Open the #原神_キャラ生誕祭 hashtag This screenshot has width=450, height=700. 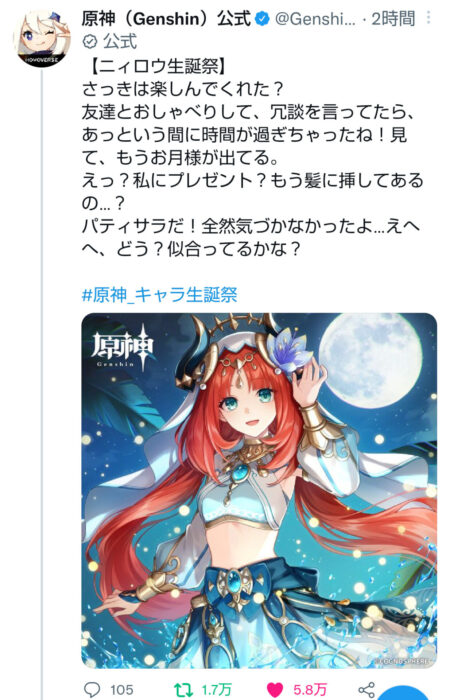(x=159, y=295)
